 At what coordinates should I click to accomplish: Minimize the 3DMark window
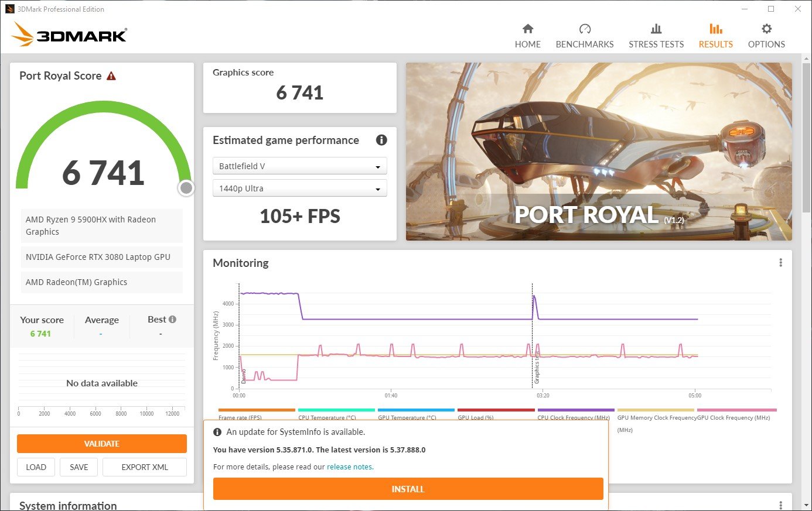pyautogui.click(x=745, y=9)
